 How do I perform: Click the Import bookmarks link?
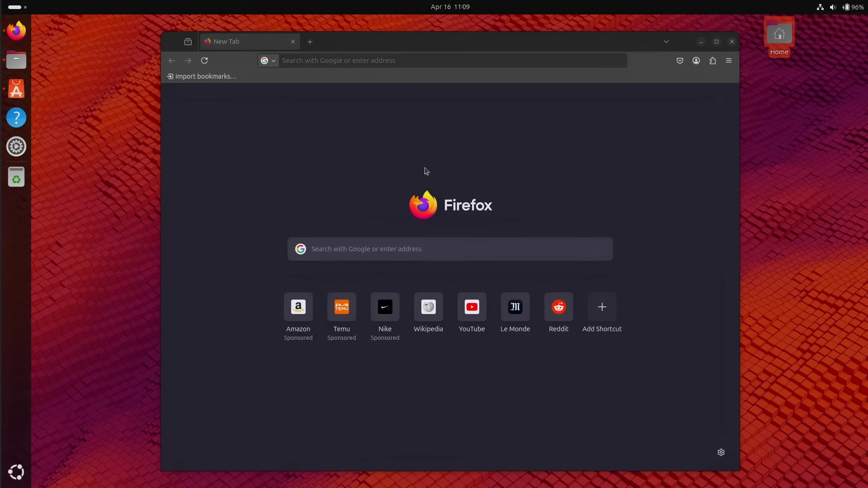pyautogui.click(x=202, y=76)
